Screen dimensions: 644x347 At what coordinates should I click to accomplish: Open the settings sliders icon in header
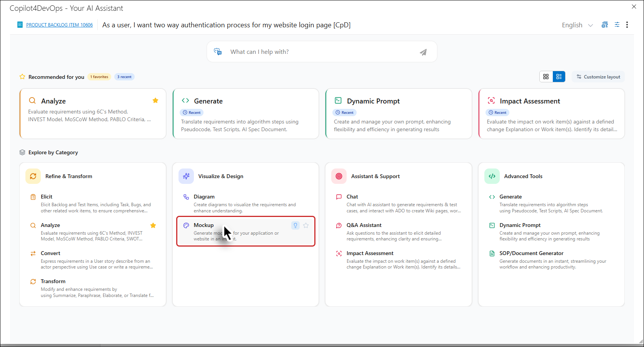pos(617,25)
